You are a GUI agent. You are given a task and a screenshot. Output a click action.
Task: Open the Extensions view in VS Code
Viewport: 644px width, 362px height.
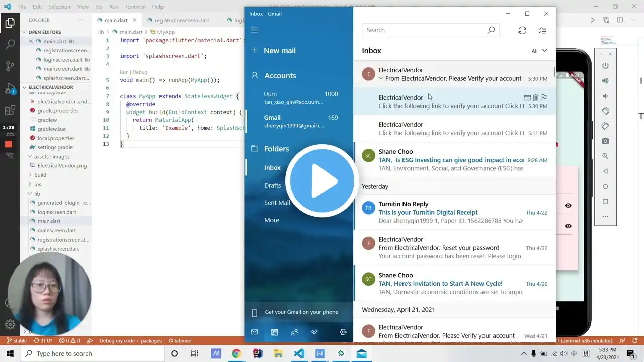click(x=10, y=111)
